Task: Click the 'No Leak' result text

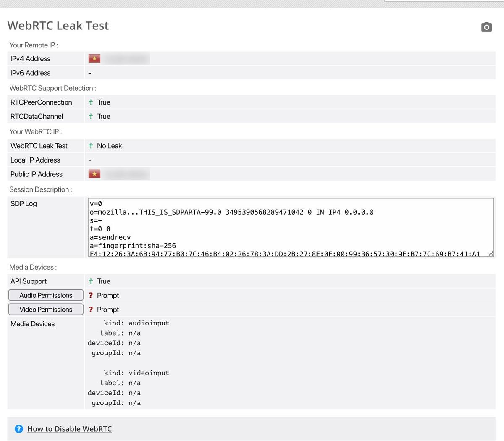Action: (x=109, y=146)
